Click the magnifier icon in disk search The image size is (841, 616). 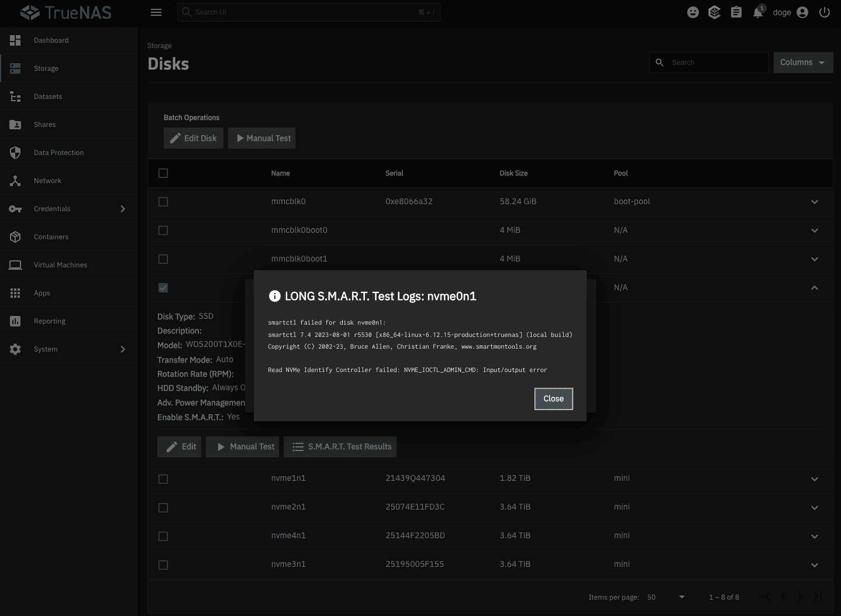click(660, 63)
